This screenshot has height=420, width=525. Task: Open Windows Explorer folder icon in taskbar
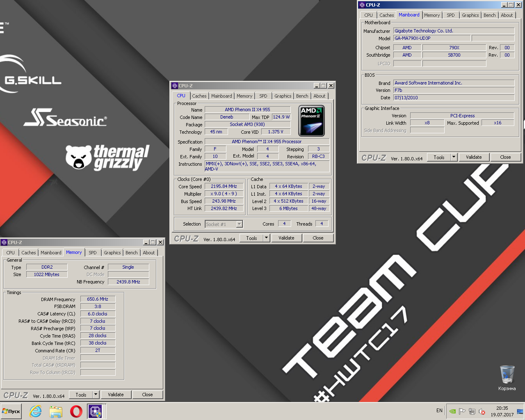pos(56,411)
